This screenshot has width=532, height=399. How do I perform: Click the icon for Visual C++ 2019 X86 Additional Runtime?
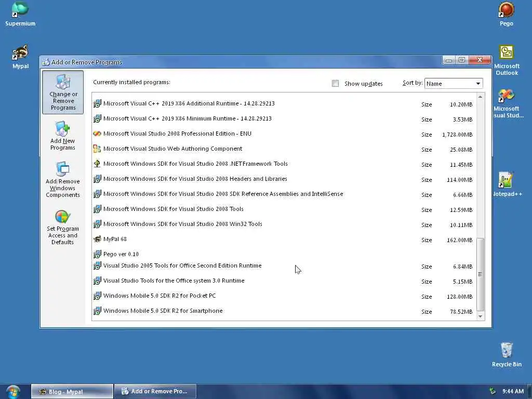[x=97, y=103]
